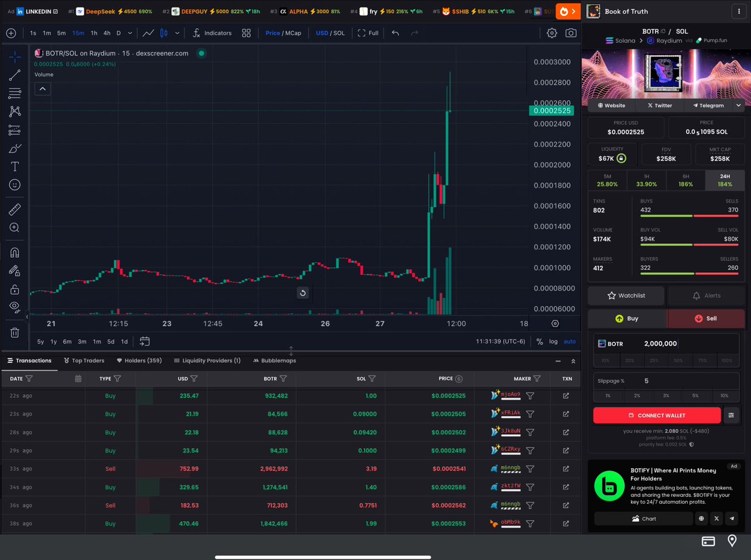This screenshot has height=560, width=751.
Task: Switch to the Top Traders tab
Action: (x=83, y=360)
